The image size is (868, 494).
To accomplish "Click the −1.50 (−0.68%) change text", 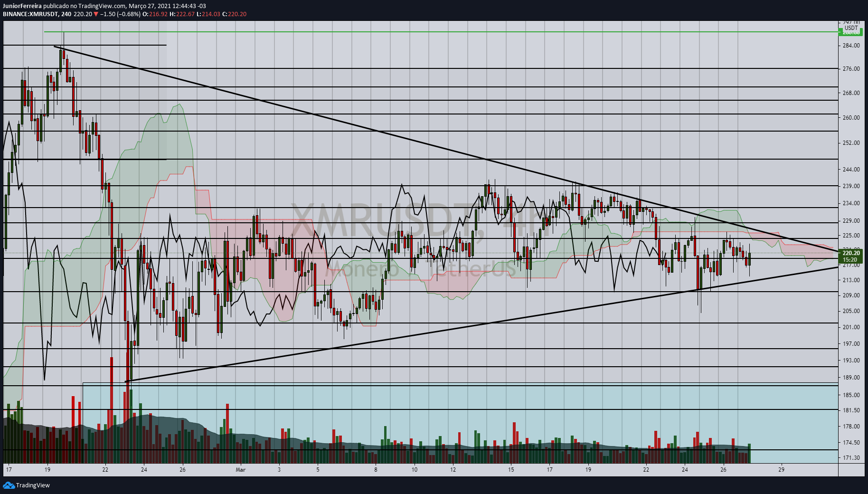I will pos(121,14).
